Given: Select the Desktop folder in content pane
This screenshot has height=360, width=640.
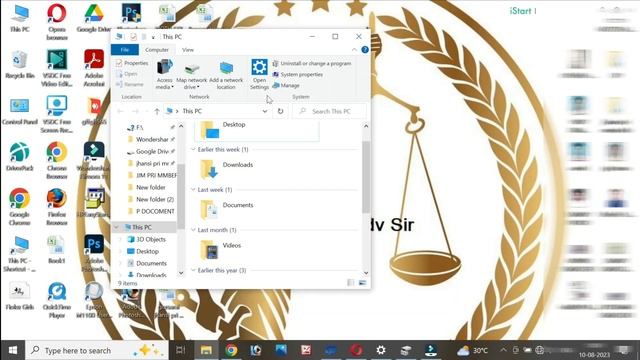Looking at the screenshot, I should point(257,130).
